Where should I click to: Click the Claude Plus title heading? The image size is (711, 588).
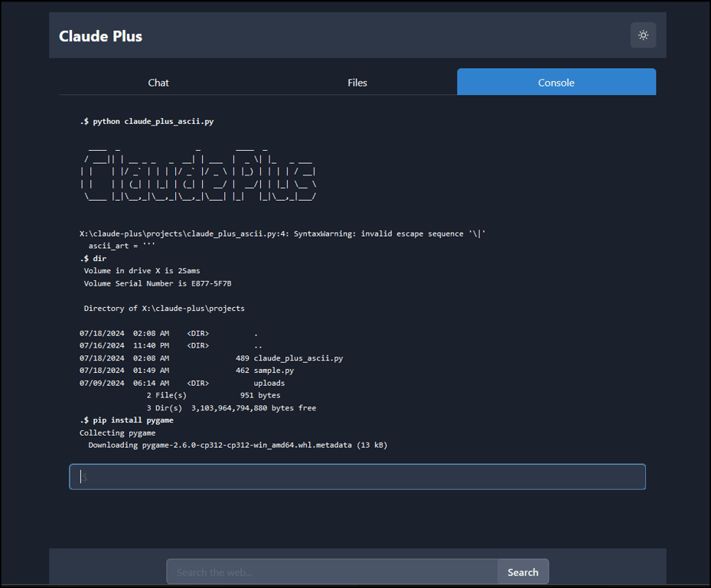tap(101, 36)
